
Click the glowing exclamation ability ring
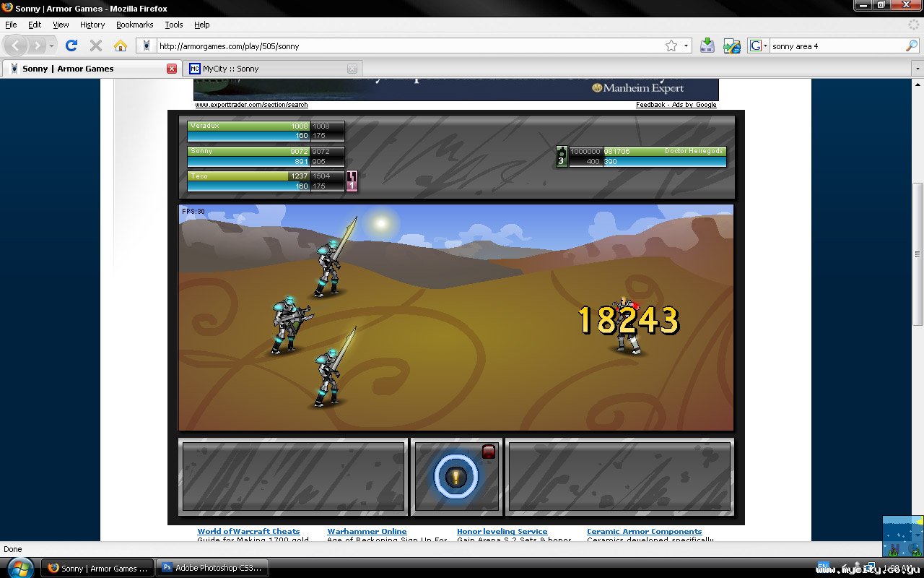pyautogui.click(x=456, y=476)
